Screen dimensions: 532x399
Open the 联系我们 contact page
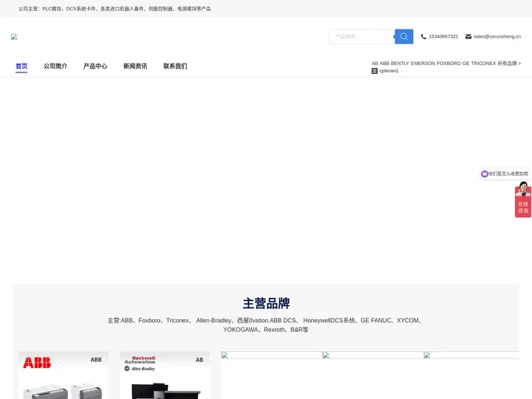[x=175, y=66]
